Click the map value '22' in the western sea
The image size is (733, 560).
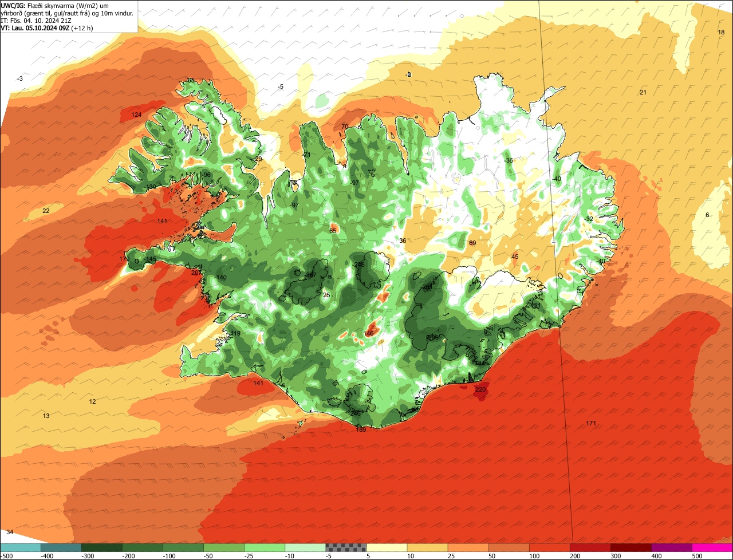tap(46, 211)
